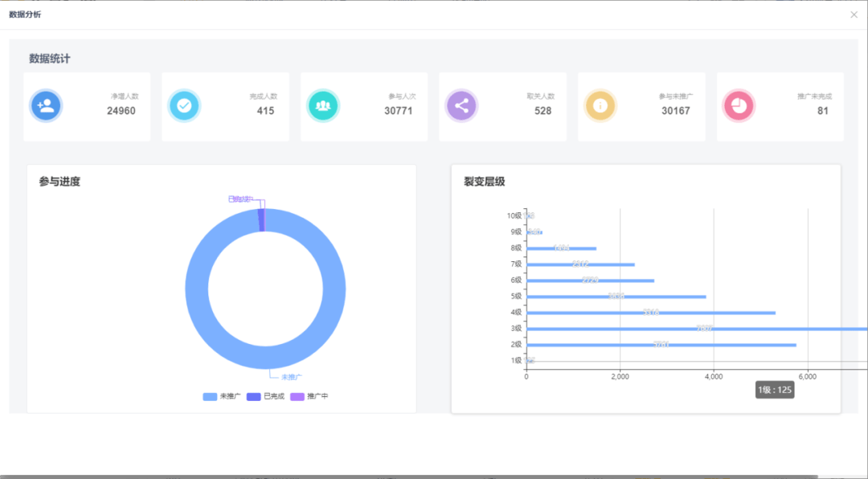The image size is (868, 479).
Task: Click the blue add-user icon
Action: tap(46, 106)
